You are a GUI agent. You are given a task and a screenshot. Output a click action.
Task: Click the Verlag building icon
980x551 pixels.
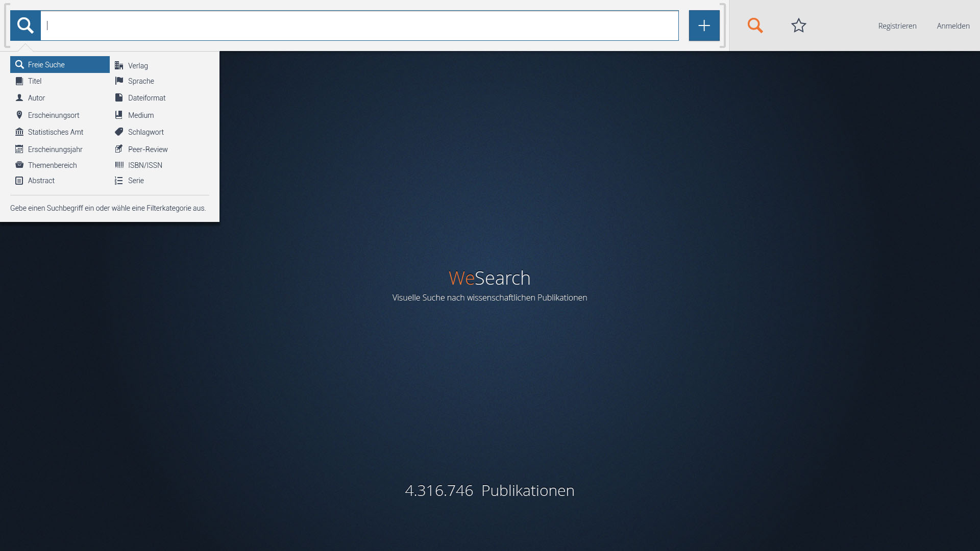[119, 66]
